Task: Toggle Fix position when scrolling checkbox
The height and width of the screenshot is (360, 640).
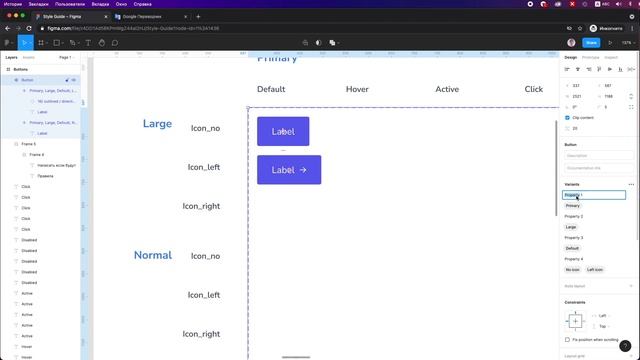Action: 567,340
